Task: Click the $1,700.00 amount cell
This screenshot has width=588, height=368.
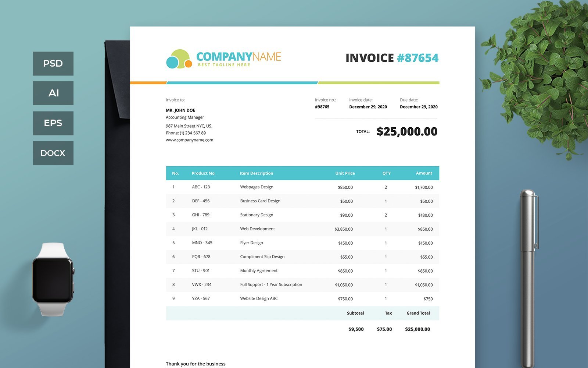Action: [424, 187]
